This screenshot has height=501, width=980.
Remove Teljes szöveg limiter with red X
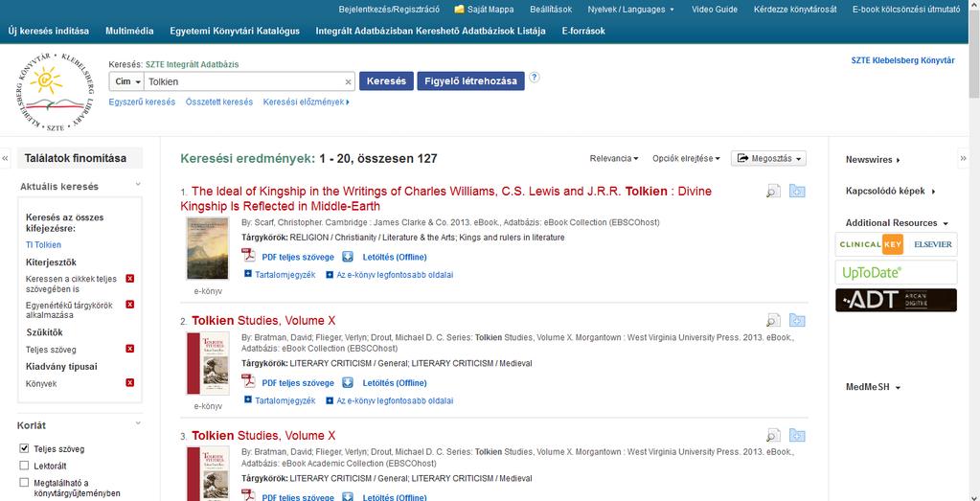130,349
